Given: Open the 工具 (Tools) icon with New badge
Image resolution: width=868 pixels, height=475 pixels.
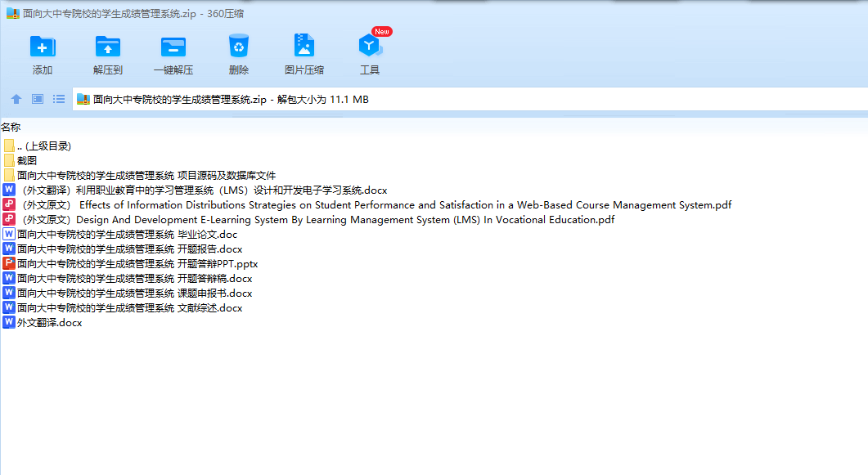Looking at the screenshot, I should [x=370, y=45].
